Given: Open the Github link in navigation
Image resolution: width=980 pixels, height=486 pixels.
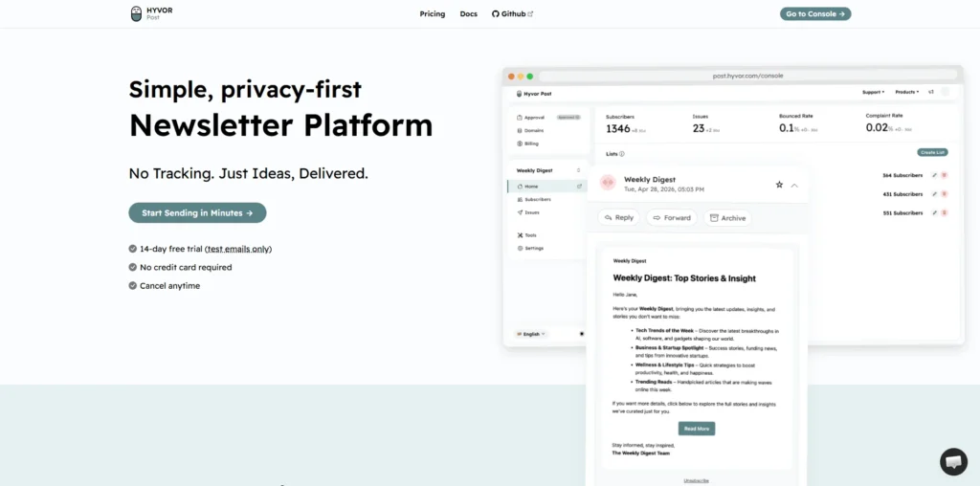Looking at the screenshot, I should point(513,13).
